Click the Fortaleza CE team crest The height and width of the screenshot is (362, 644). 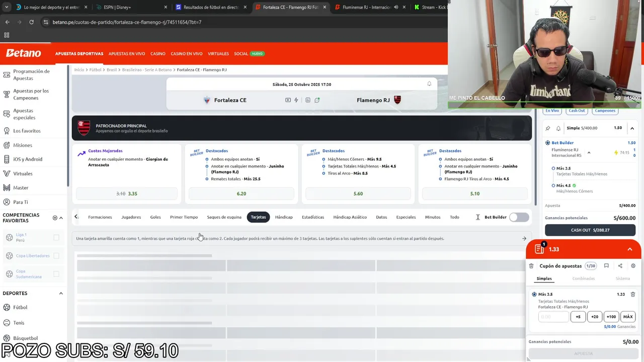[207, 100]
